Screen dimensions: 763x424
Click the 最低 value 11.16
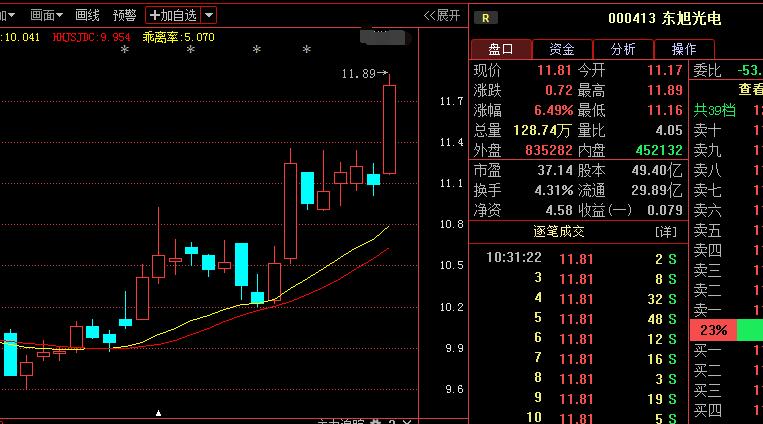(x=665, y=111)
